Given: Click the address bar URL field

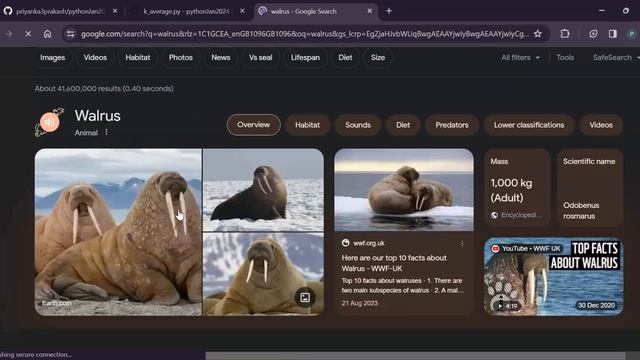Looking at the screenshot, I should coord(304,34).
